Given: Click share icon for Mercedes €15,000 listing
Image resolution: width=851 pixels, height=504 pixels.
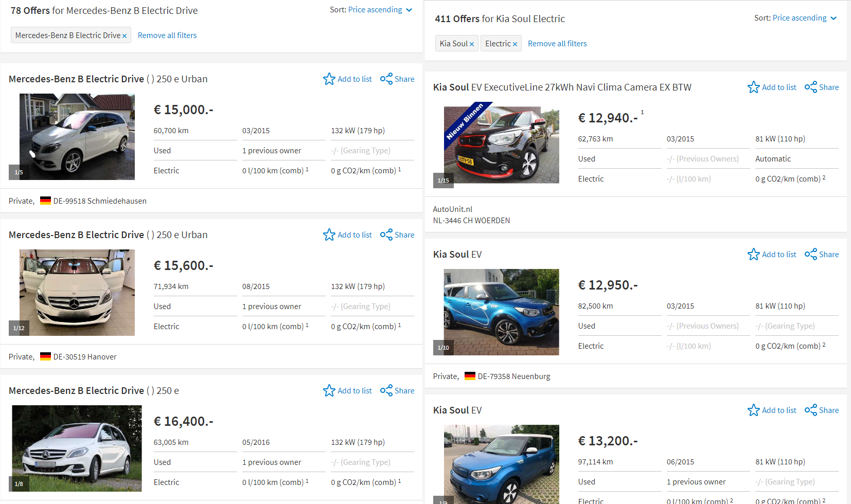Looking at the screenshot, I should point(386,79).
